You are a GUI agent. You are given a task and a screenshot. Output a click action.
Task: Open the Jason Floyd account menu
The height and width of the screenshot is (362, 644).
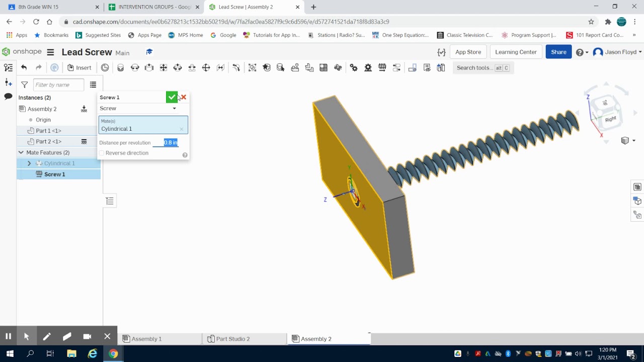617,52
